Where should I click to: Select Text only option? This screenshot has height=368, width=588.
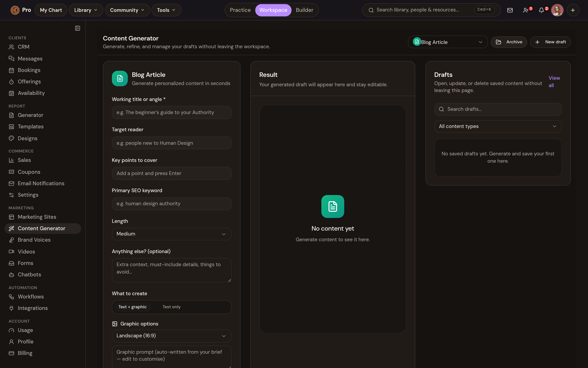171,307
